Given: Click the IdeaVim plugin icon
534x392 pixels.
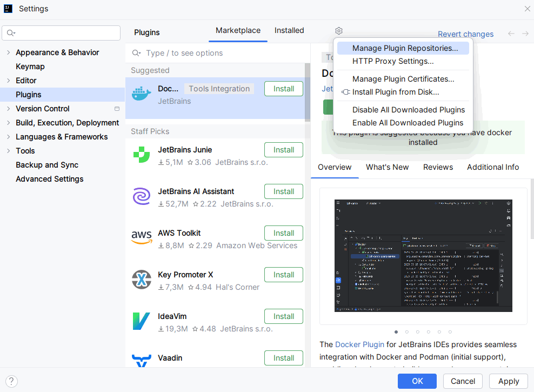Looking at the screenshot, I should point(142,322).
